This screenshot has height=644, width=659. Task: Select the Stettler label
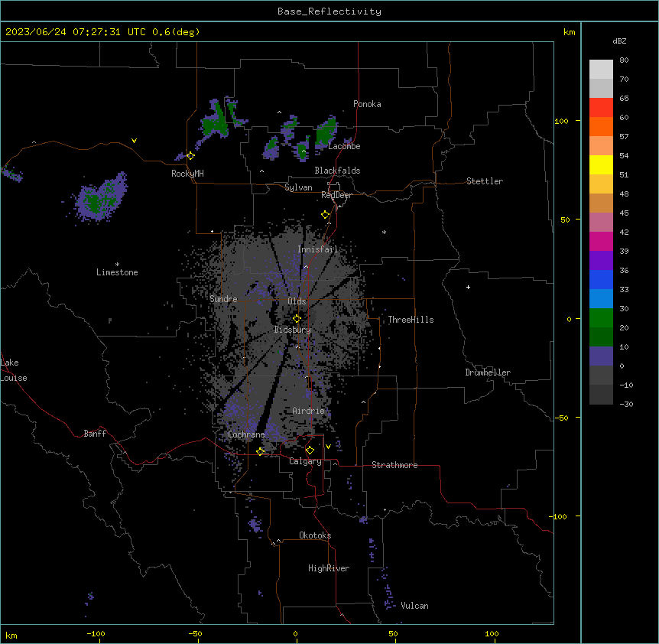485,181
